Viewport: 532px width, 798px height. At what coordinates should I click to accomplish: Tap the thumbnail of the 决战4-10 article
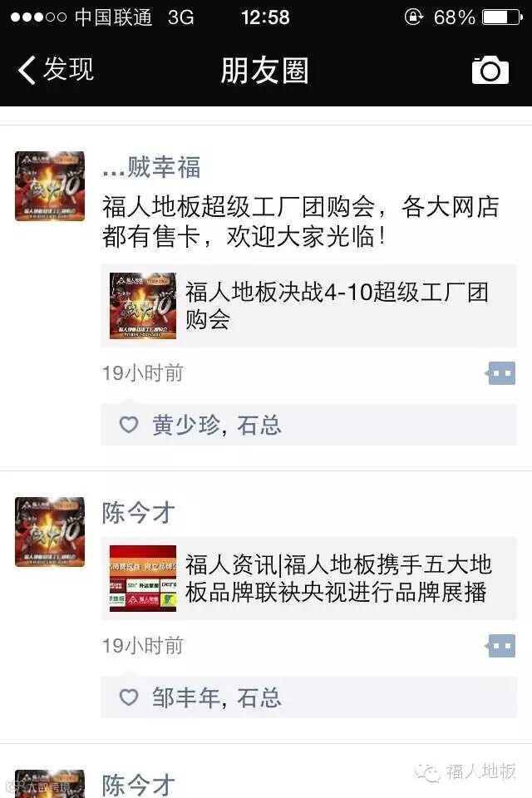point(143,306)
